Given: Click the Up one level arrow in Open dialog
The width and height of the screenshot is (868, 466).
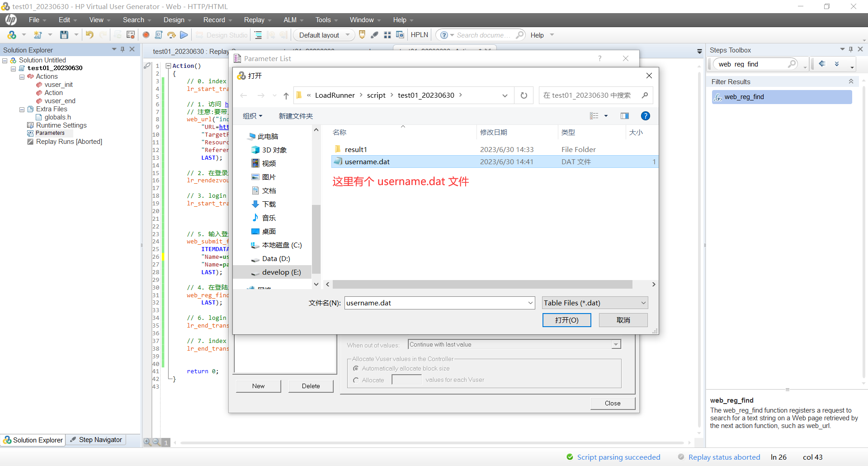Looking at the screenshot, I should point(286,95).
